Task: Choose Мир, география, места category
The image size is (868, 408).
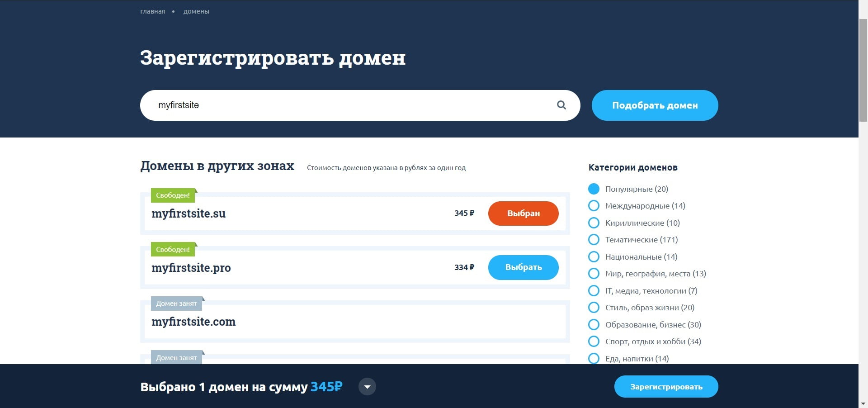Action: (x=594, y=274)
